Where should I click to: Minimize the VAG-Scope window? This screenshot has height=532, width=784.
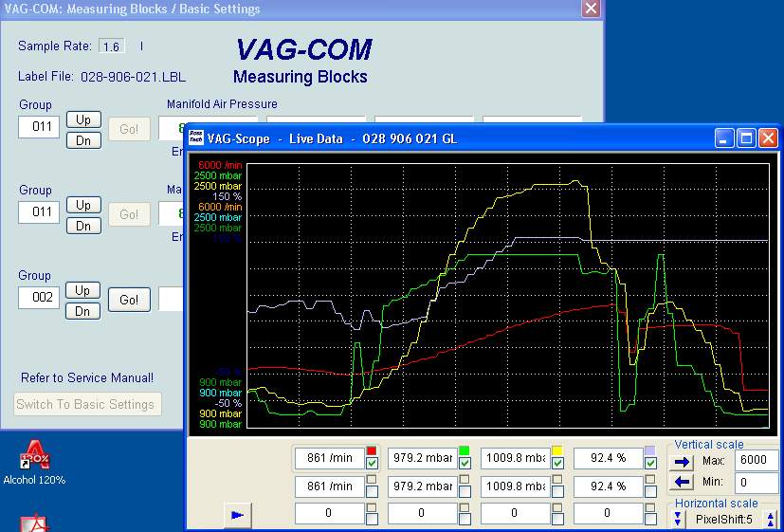[723, 138]
